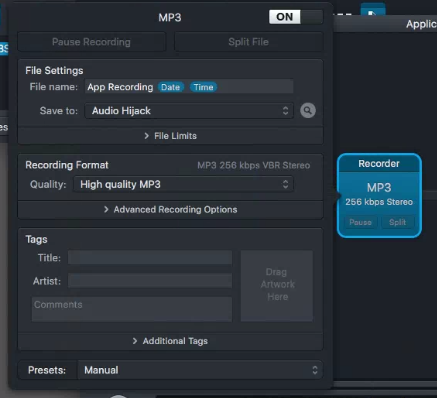The image size is (437, 398).
Task: Click the Comments text field
Action: click(132, 309)
